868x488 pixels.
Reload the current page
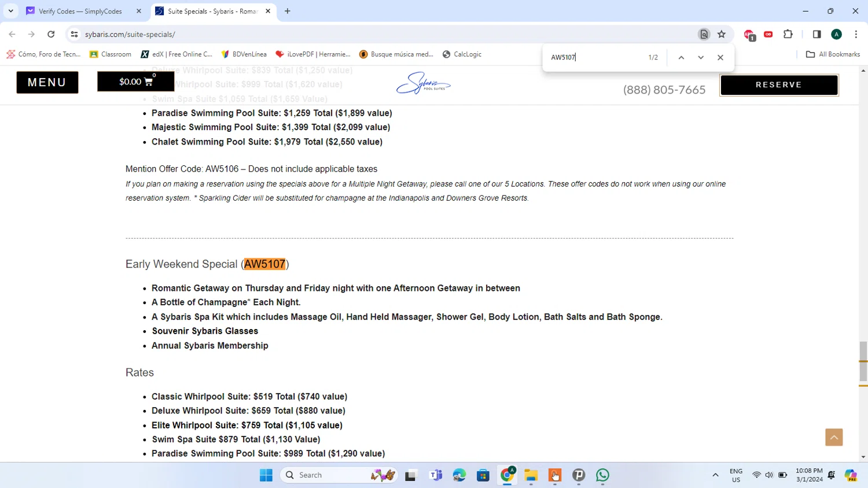[x=51, y=34]
